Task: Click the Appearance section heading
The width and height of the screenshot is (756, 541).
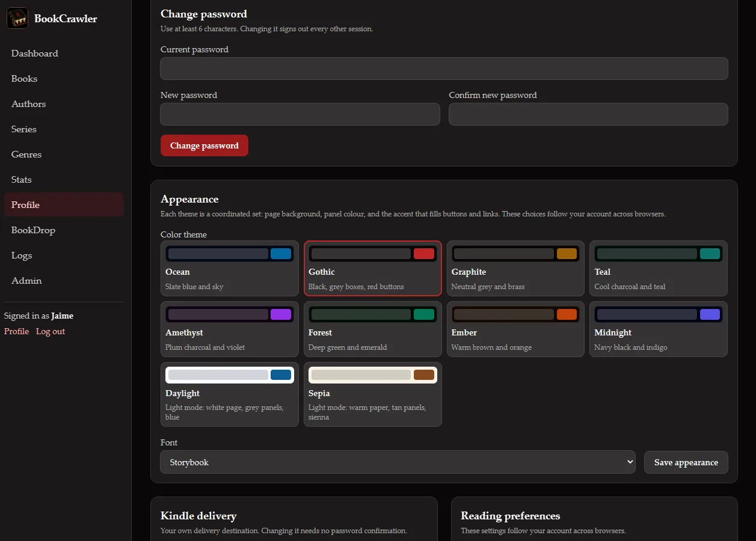Action: [189, 199]
